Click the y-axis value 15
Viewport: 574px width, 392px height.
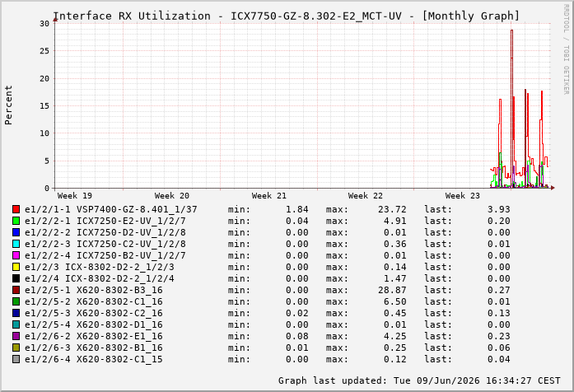44,105
